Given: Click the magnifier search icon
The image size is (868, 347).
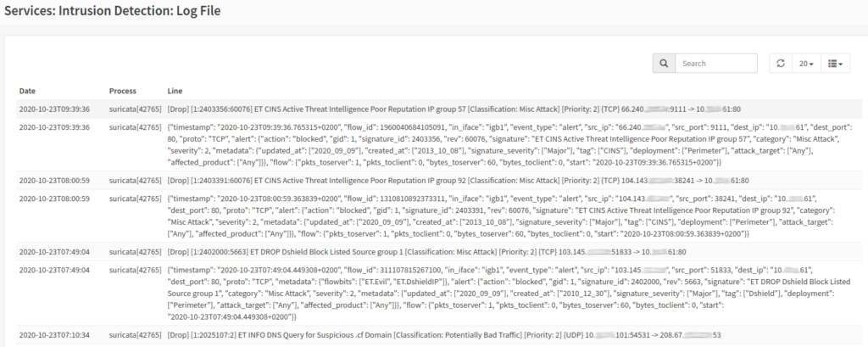Looking at the screenshot, I should tap(664, 63).
